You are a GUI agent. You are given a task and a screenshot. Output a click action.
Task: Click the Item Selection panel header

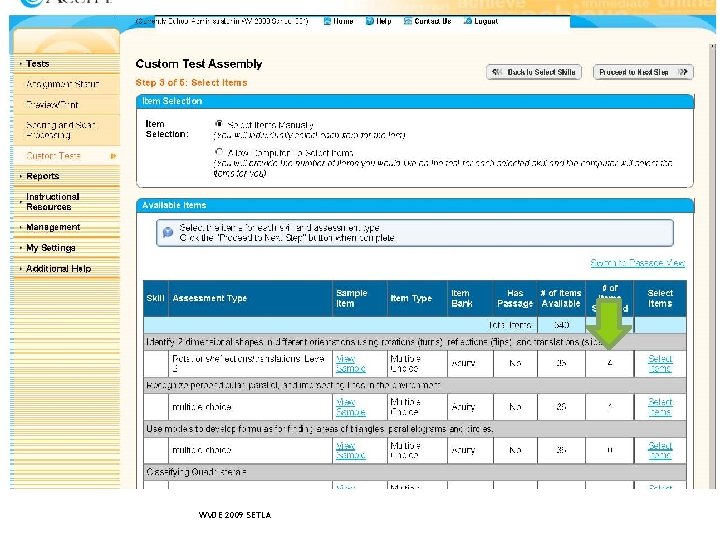415,101
